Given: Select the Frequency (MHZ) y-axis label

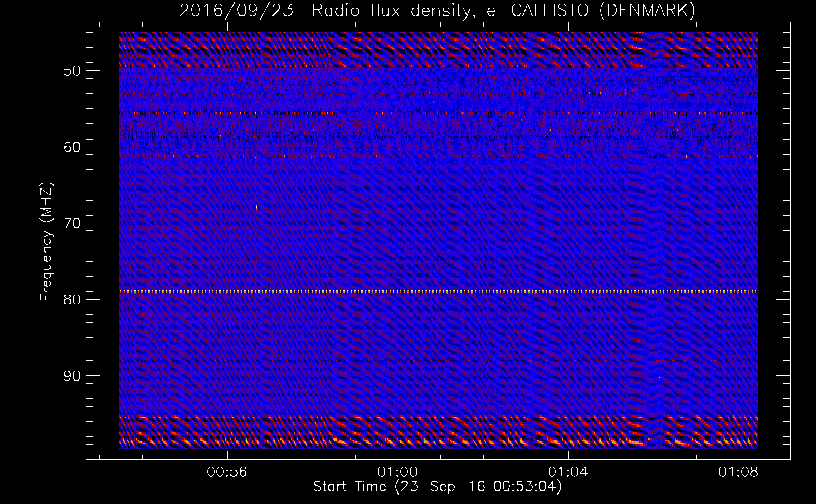Looking at the screenshot, I should click(46, 242).
